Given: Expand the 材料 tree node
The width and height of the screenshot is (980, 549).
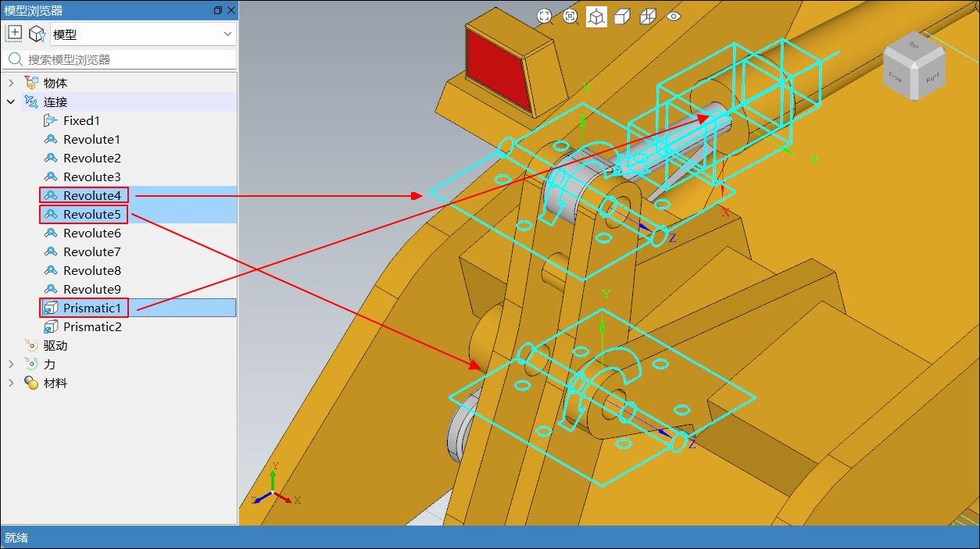Looking at the screenshot, I should click(x=11, y=383).
